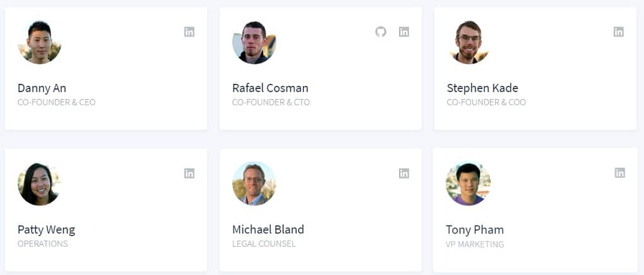Viewport: 644px width, 275px height.
Task: Click Rafael Cosman's profile photo
Action: pos(254,42)
